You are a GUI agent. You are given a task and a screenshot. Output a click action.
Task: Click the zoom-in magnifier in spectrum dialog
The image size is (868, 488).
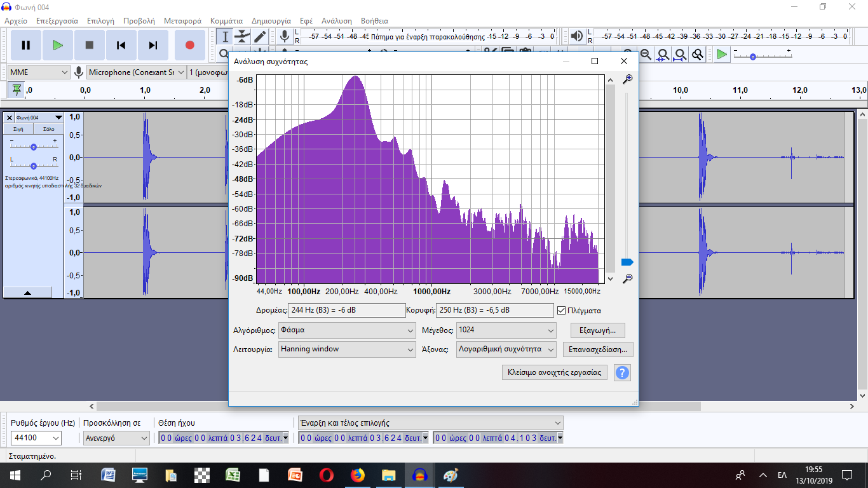[627, 79]
